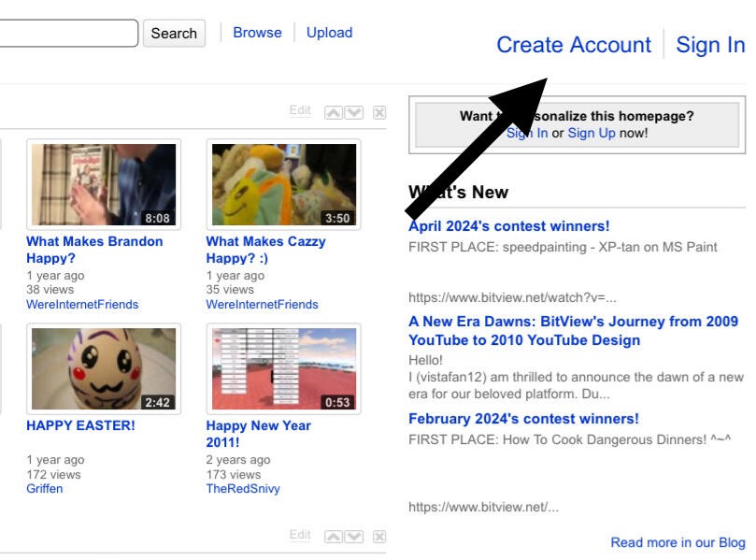Image resolution: width=756 pixels, height=560 pixels.
Task: Click Read more in our Blog
Action: 678,542
